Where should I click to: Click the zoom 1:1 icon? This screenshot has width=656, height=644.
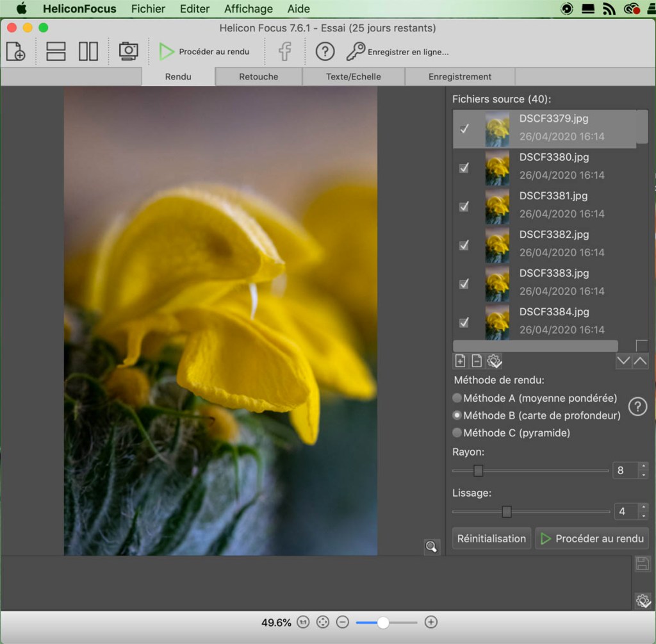[x=304, y=622]
